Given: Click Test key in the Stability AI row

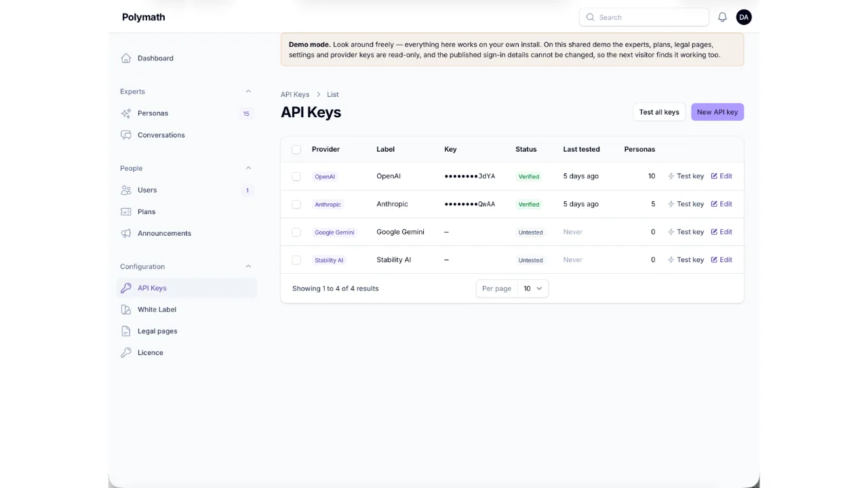Looking at the screenshot, I should coord(686,260).
